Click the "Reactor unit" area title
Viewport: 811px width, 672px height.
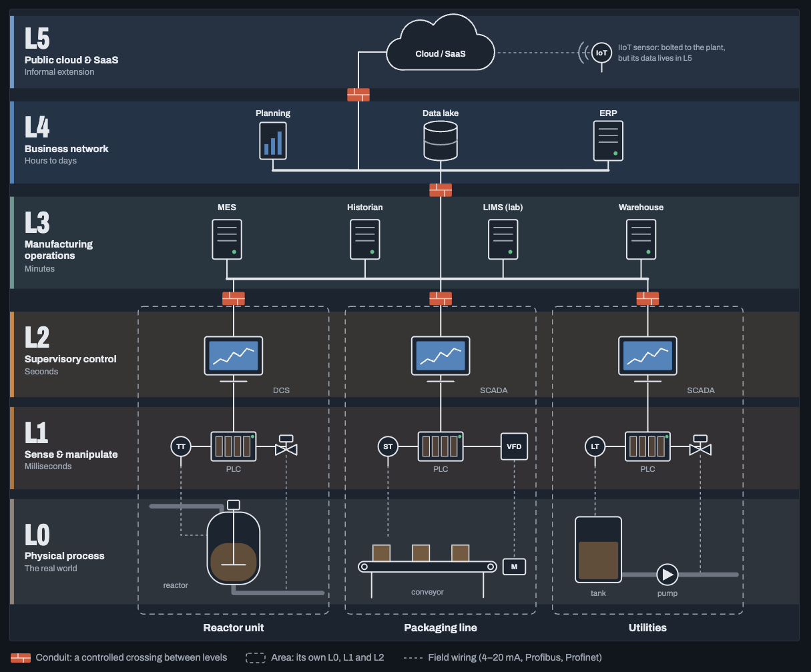[x=234, y=628]
